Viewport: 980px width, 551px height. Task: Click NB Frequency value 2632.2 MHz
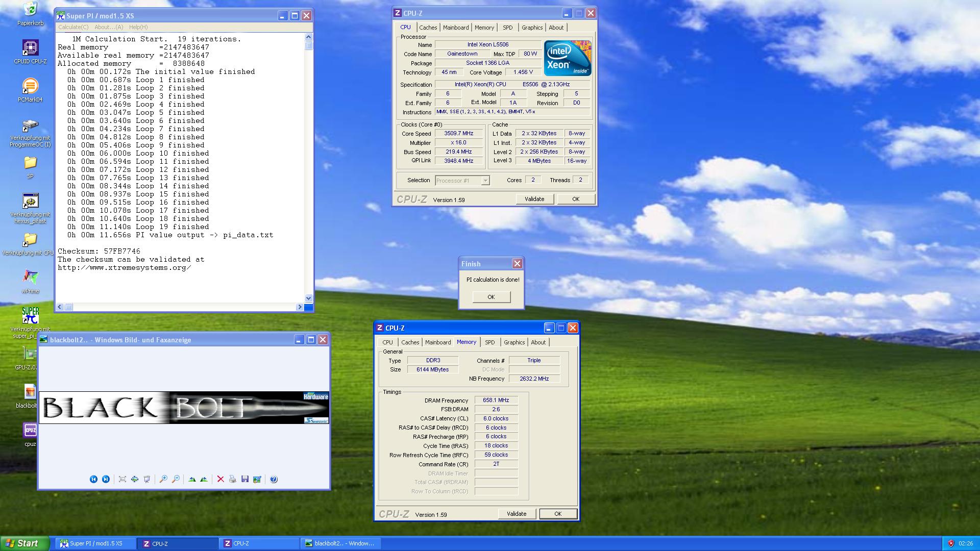[534, 379]
